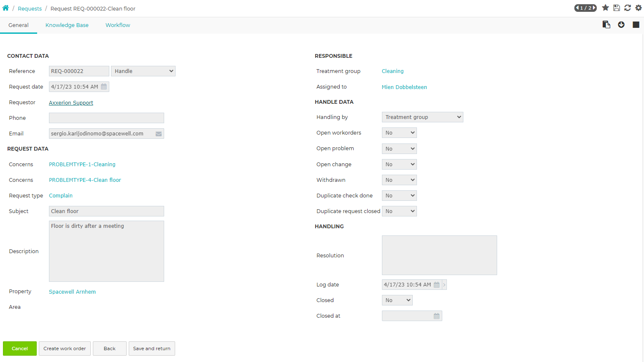Image resolution: width=644 pixels, height=362 pixels.
Task: Open the Axxerion Support requestor link
Action: click(71, 103)
